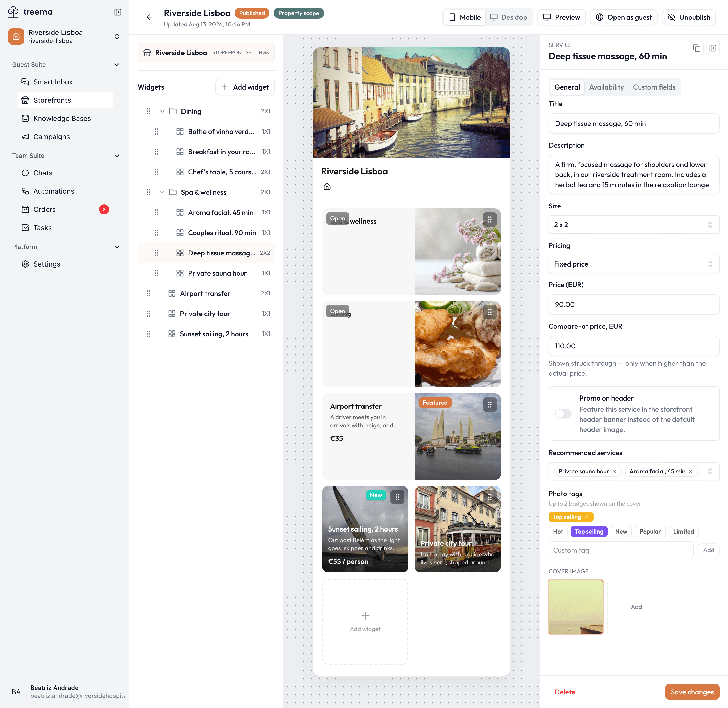Toggle the Limited photo tag
Image resolution: width=728 pixels, height=708 pixels.
pos(683,531)
